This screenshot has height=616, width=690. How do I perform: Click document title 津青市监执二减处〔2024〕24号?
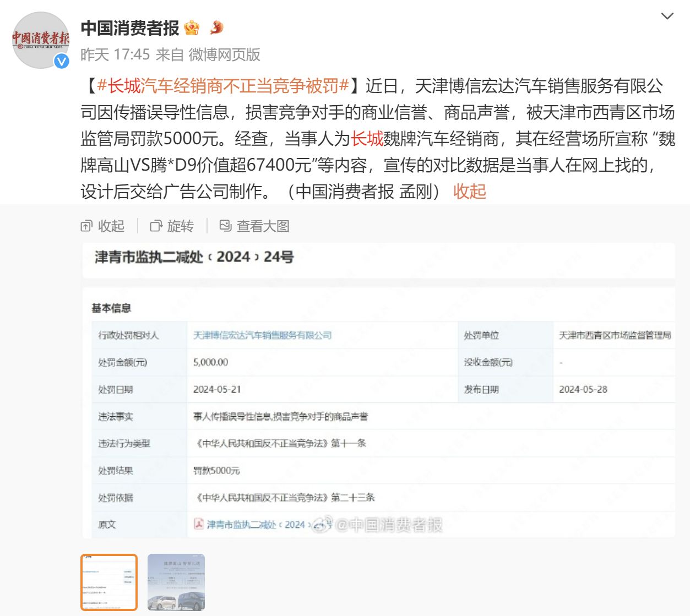(194, 257)
